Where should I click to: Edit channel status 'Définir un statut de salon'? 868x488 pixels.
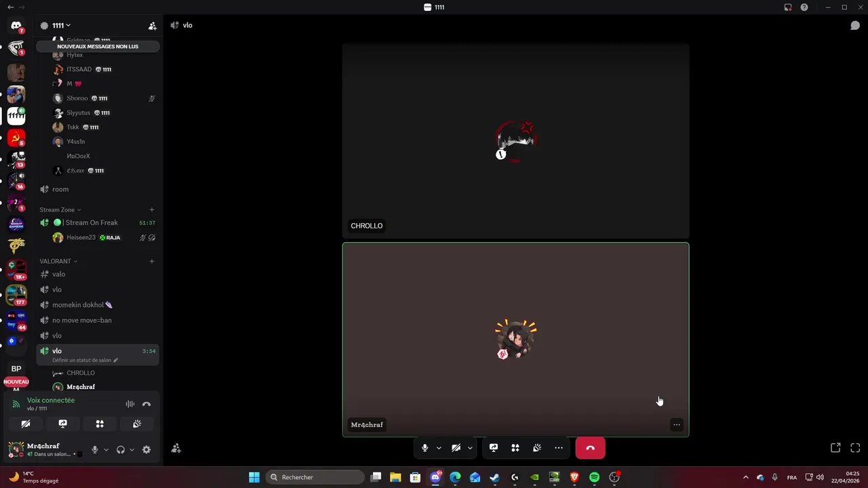click(85, 361)
